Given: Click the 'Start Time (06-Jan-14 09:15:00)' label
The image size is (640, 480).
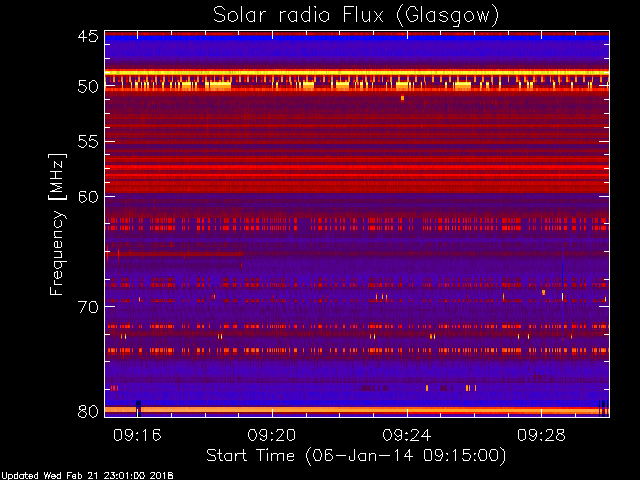Looking at the screenshot, I should tap(356, 455).
